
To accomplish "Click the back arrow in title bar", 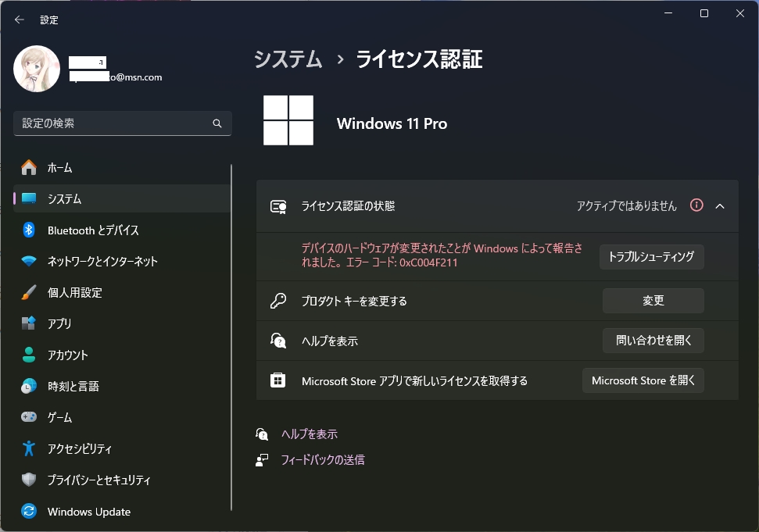I will point(20,20).
